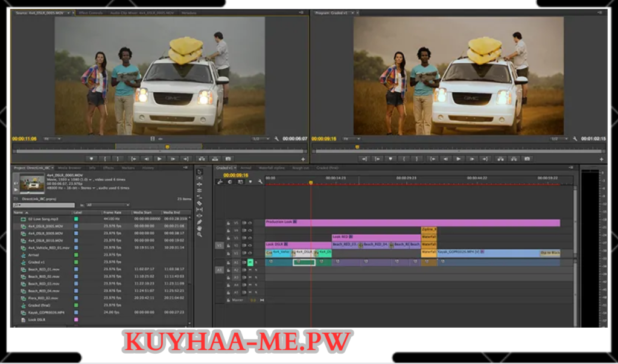Select the Zoom magnifier tool

(x=199, y=235)
